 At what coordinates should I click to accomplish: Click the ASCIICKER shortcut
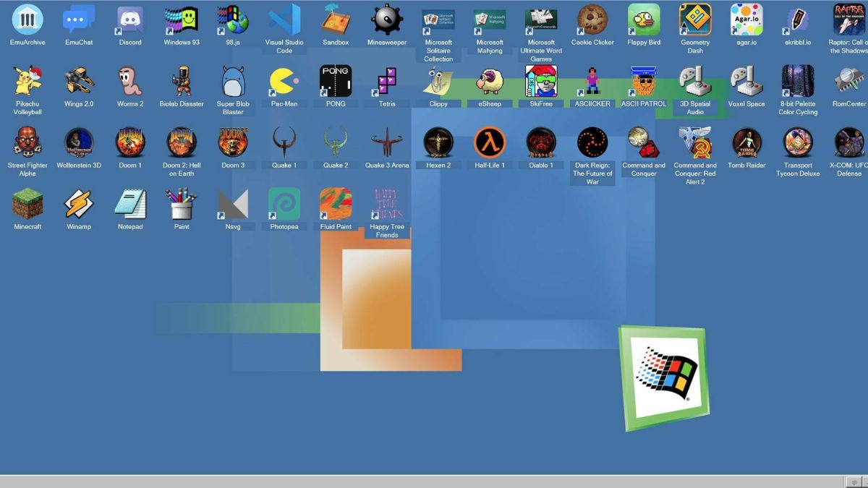(592, 81)
